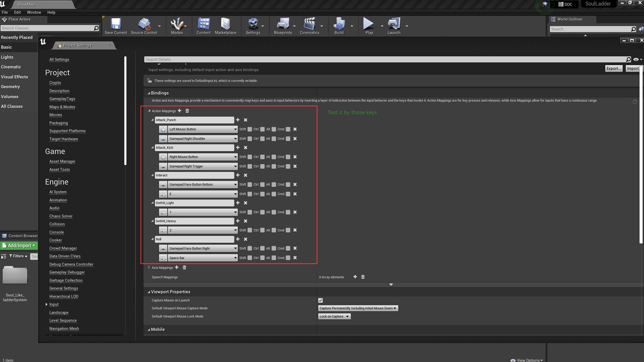
Task: Enable Shift modifier for Left Mouse Button
Action: click(x=250, y=129)
